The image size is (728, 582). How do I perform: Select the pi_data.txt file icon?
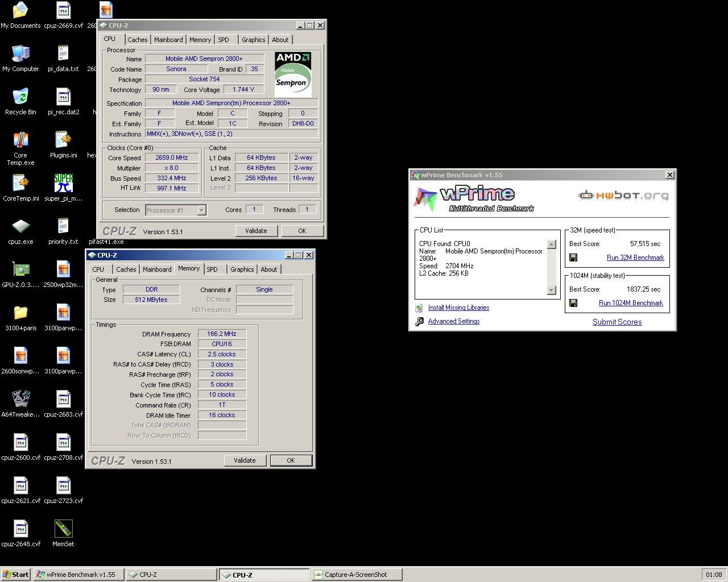coord(63,53)
